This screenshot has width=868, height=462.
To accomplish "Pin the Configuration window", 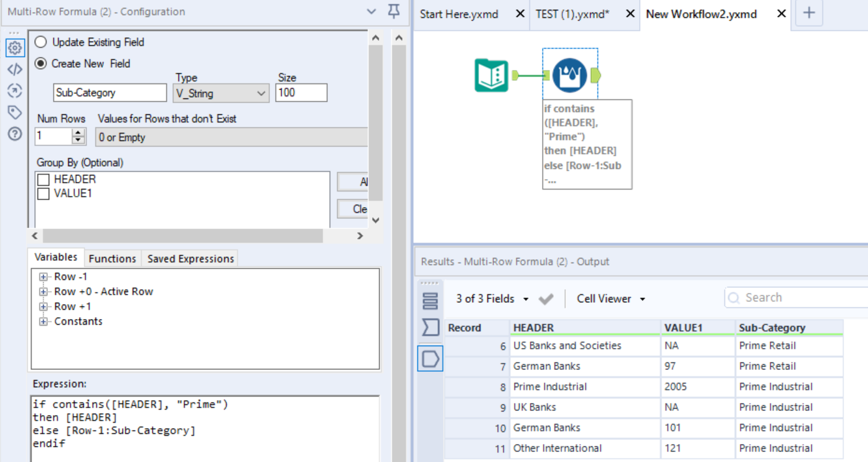I will pyautogui.click(x=393, y=12).
